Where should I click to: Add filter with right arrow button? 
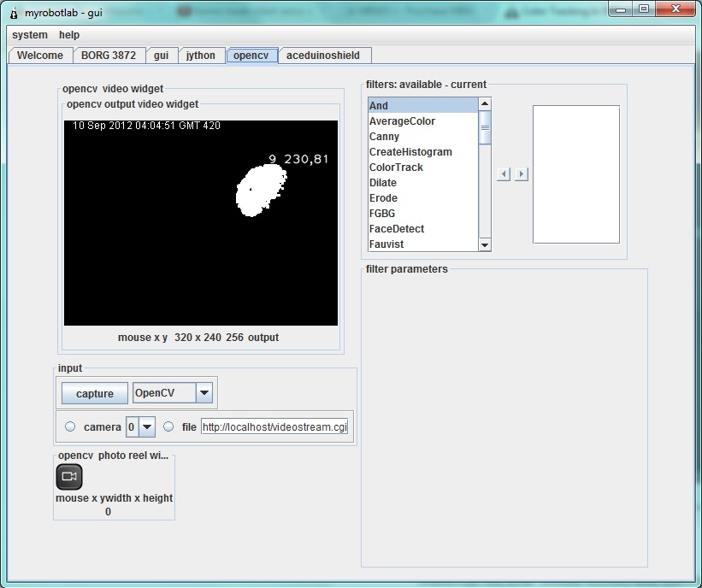click(x=521, y=174)
